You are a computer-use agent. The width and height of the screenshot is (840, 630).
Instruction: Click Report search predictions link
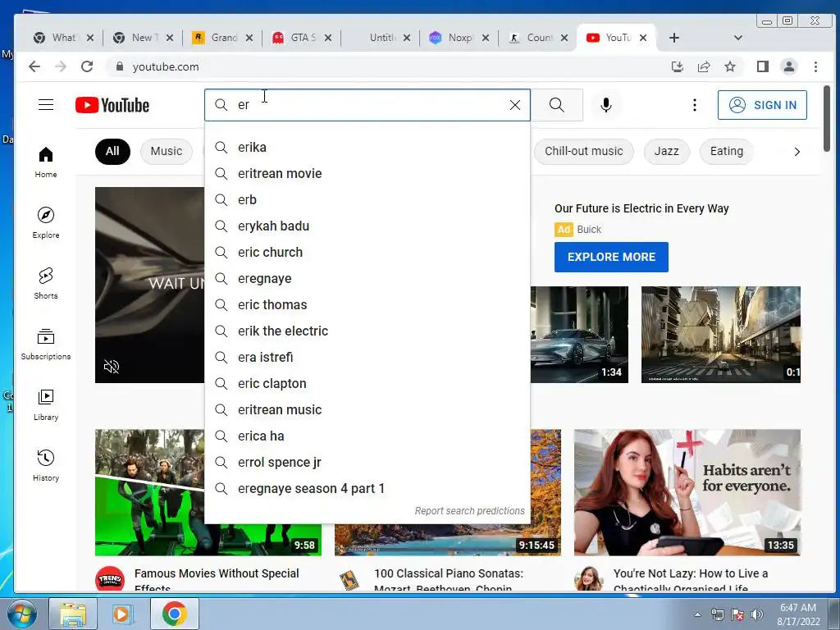(469, 511)
